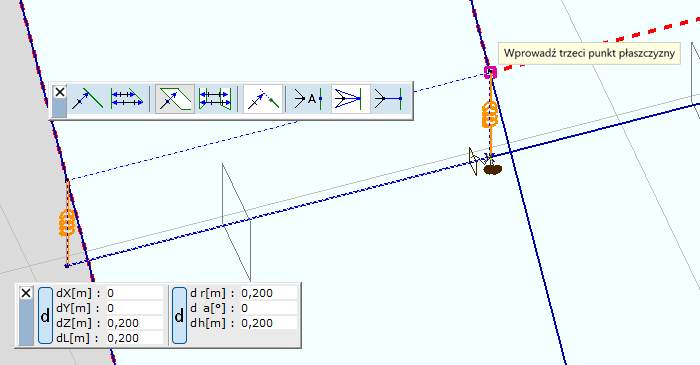This screenshot has height=365, width=700.
Task: Select the arrow-to-A point alignment tool
Action: pyautogui.click(x=308, y=99)
